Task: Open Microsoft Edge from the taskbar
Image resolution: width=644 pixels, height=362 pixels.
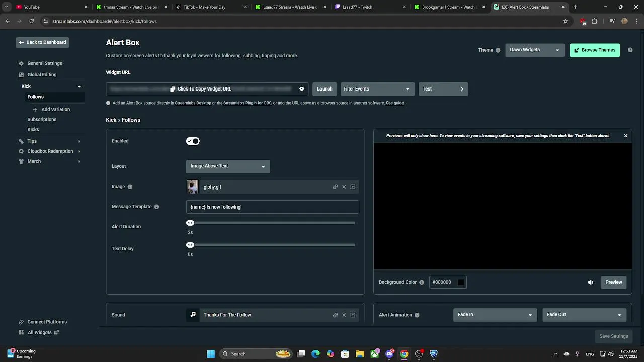Action: coord(315,354)
